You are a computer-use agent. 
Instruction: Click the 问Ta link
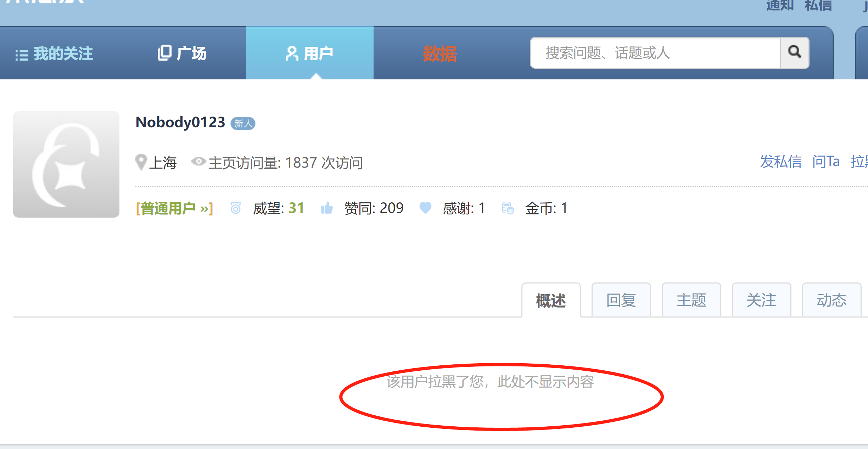[x=826, y=162]
